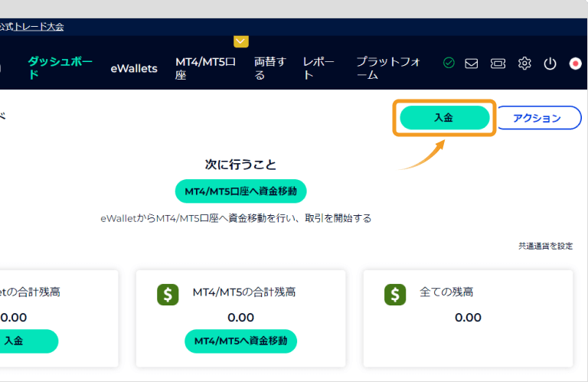Open the ダッシュボード tab
The width and height of the screenshot is (588, 382).
(60, 68)
